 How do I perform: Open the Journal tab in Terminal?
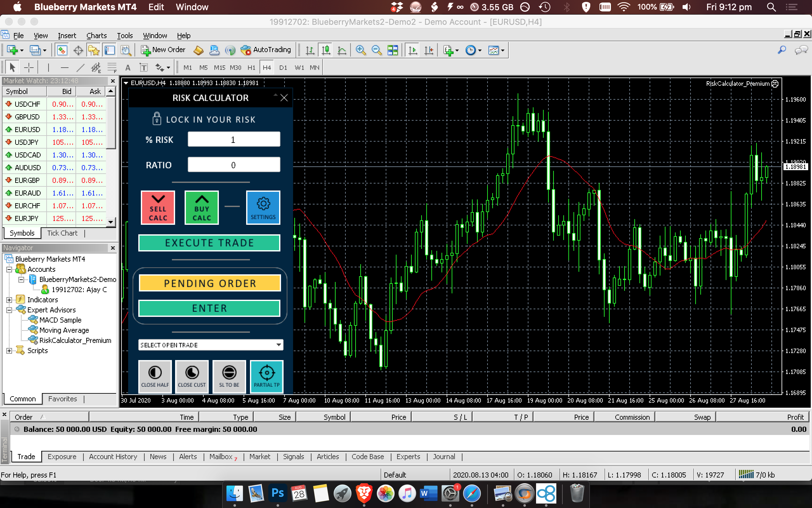pyautogui.click(x=443, y=457)
